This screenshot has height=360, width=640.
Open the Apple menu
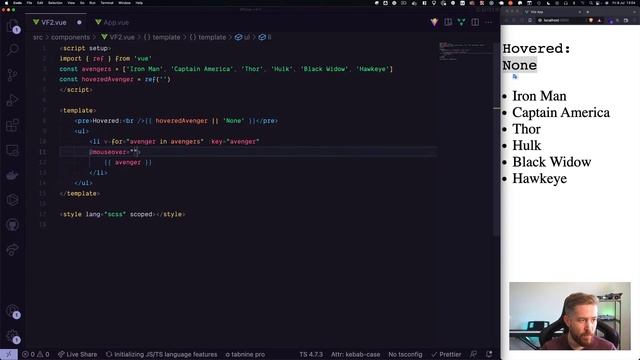pos(6,3)
